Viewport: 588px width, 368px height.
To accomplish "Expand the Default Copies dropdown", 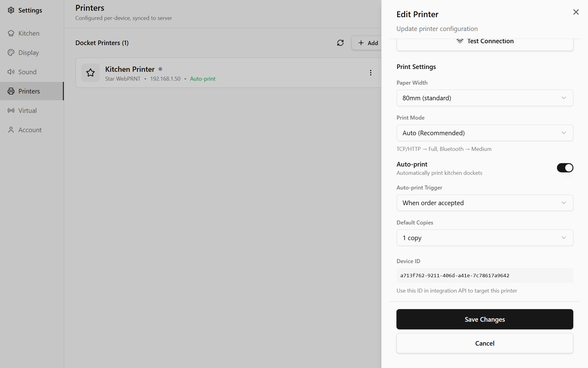I will pyautogui.click(x=485, y=238).
